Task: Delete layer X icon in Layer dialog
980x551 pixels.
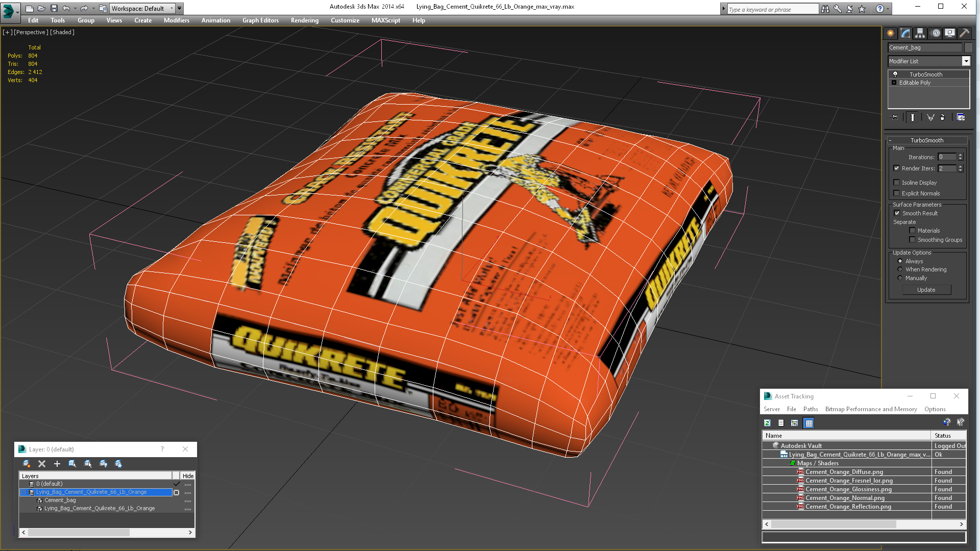Action: point(42,464)
